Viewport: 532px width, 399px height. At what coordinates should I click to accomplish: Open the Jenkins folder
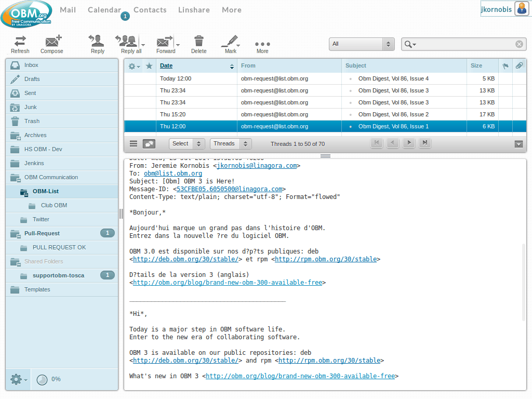tap(62, 163)
